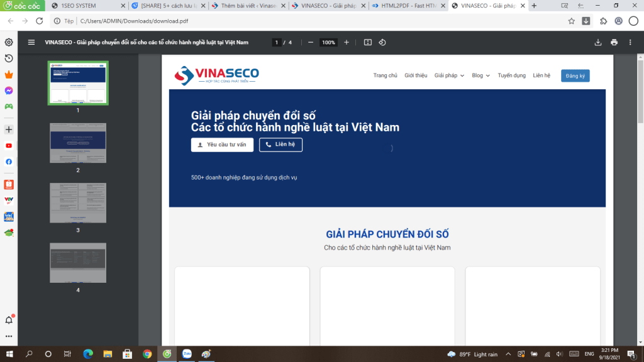Open PDF viewer more actions menu
Image resolution: width=644 pixels, height=362 pixels.
click(x=630, y=42)
